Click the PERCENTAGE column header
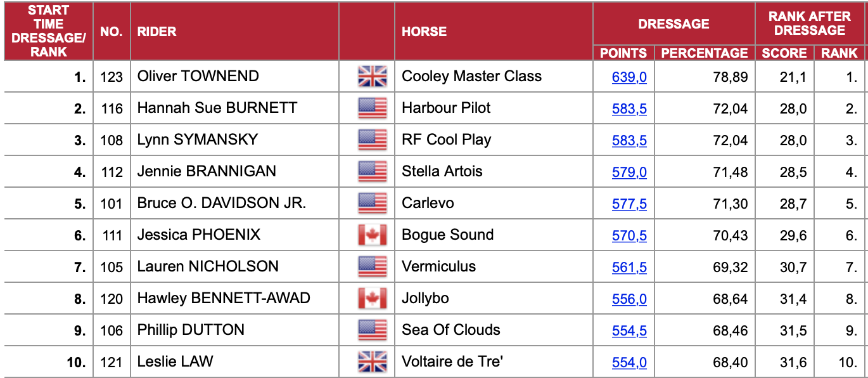 705,53
